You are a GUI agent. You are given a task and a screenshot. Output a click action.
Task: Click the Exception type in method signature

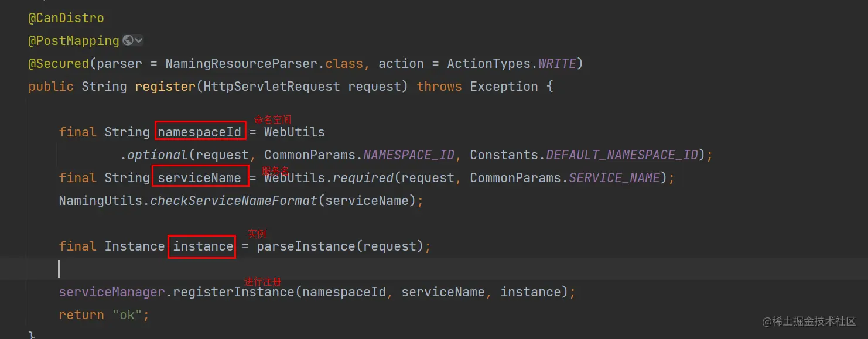click(x=504, y=87)
